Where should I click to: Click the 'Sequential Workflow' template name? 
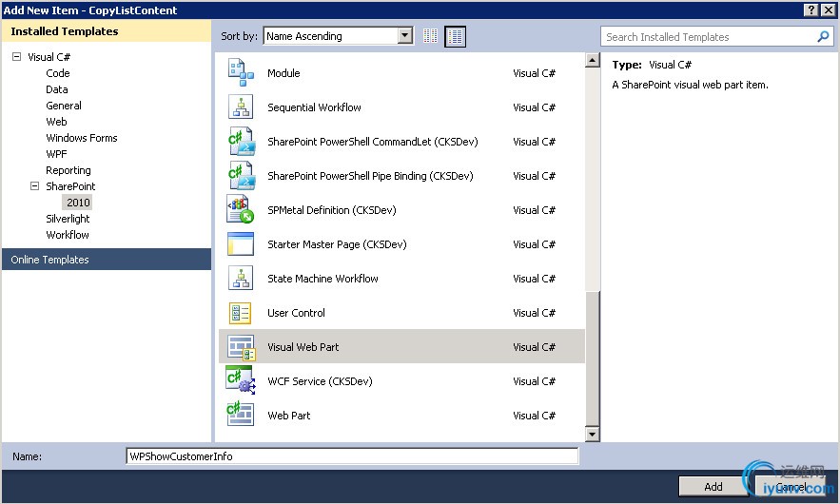(x=314, y=107)
